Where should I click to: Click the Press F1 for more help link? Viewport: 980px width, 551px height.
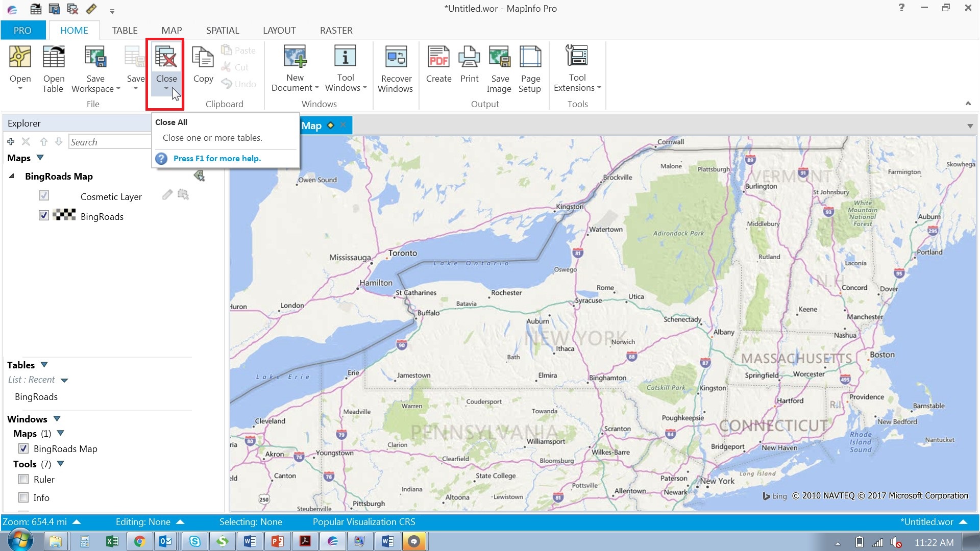click(x=217, y=159)
